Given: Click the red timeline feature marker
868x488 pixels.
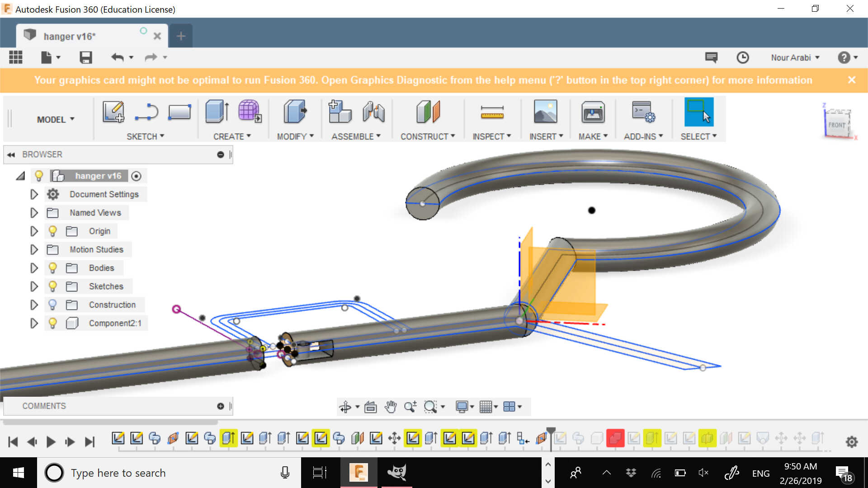Looking at the screenshot, I should click(615, 438).
